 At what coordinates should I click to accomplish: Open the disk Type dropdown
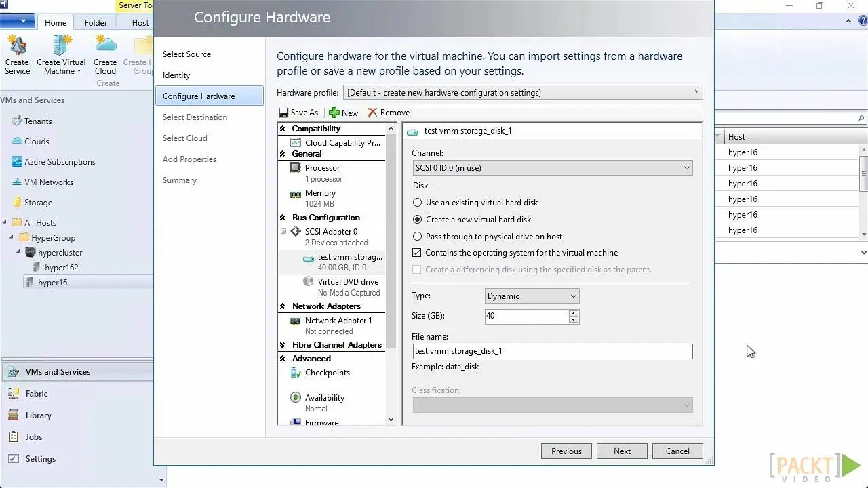point(532,296)
